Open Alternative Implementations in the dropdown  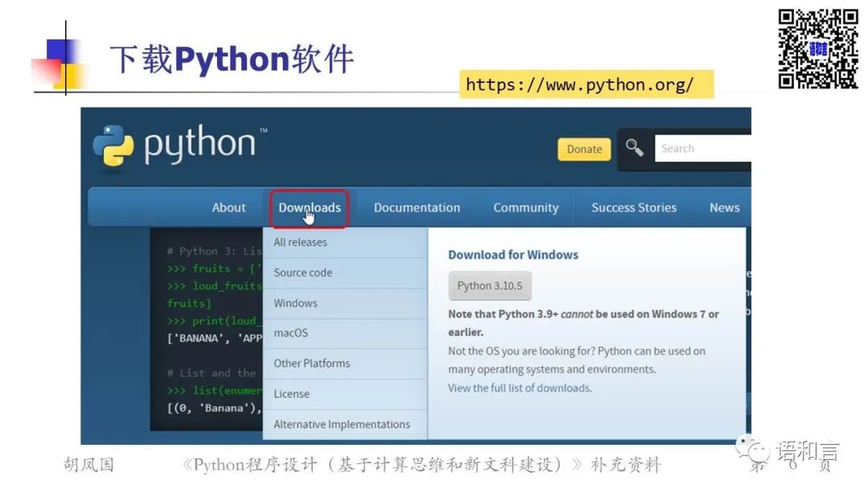pyautogui.click(x=345, y=425)
